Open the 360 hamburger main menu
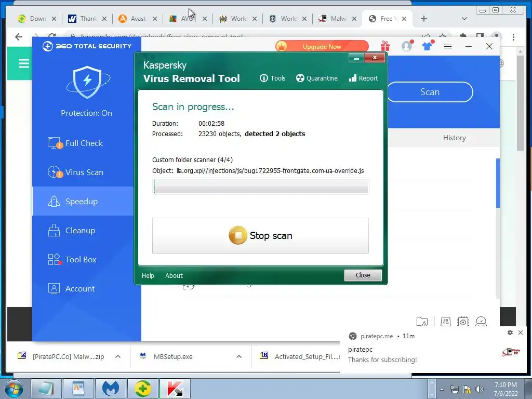This screenshot has width=532, height=399. (x=448, y=46)
